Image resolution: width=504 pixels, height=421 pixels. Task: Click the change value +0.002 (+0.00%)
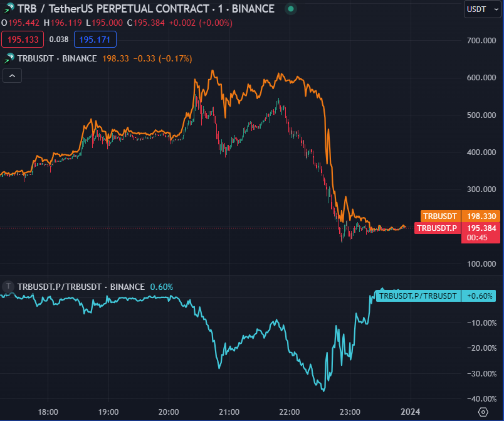(x=201, y=23)
